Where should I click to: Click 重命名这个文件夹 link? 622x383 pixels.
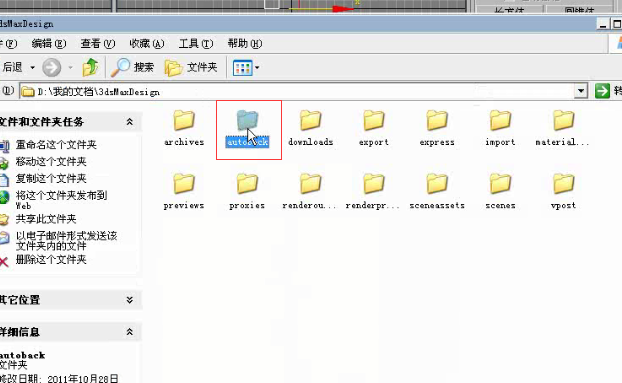[56, 145]
